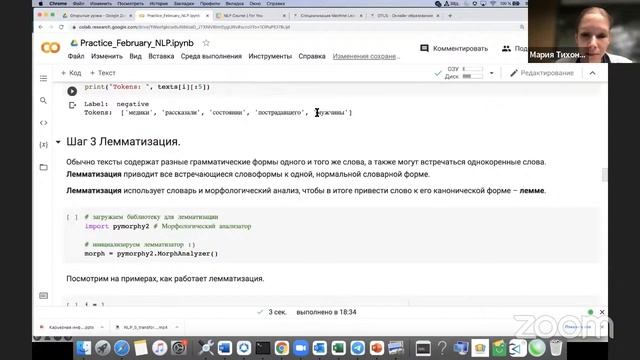The height and width of the screenshot is (360, 640).
Task: Open Terminal from the Dock
Action: 263,348
